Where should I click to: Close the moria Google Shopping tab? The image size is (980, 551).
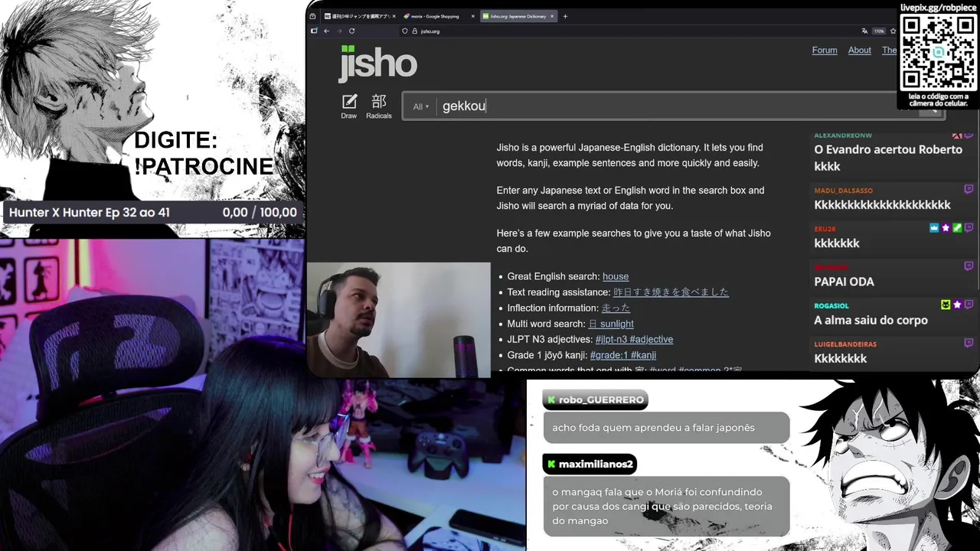pos(473,16)
